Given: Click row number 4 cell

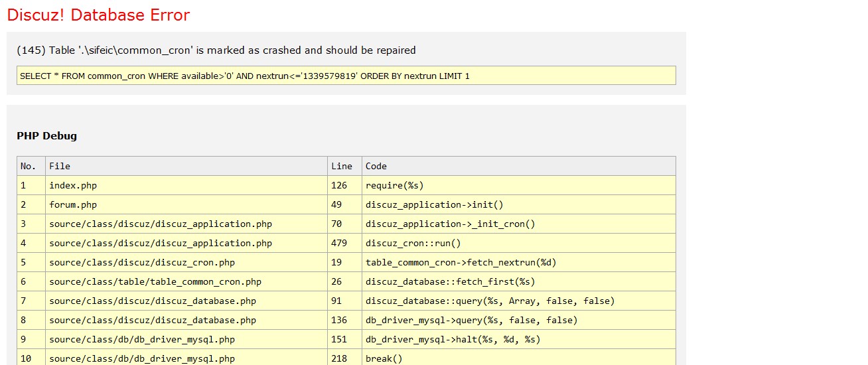Looking at the screenshot, I should 31,243.
